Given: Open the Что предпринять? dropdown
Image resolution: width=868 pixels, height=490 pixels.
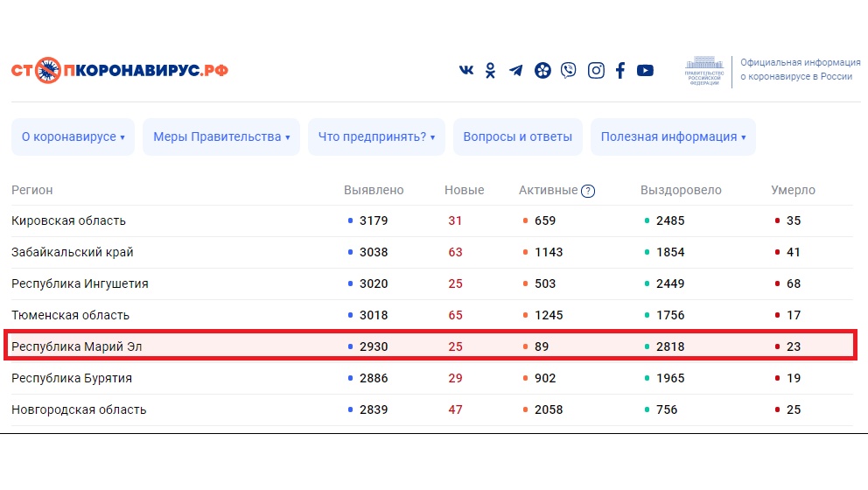Looking at the screenshot, I should (376, 136).
